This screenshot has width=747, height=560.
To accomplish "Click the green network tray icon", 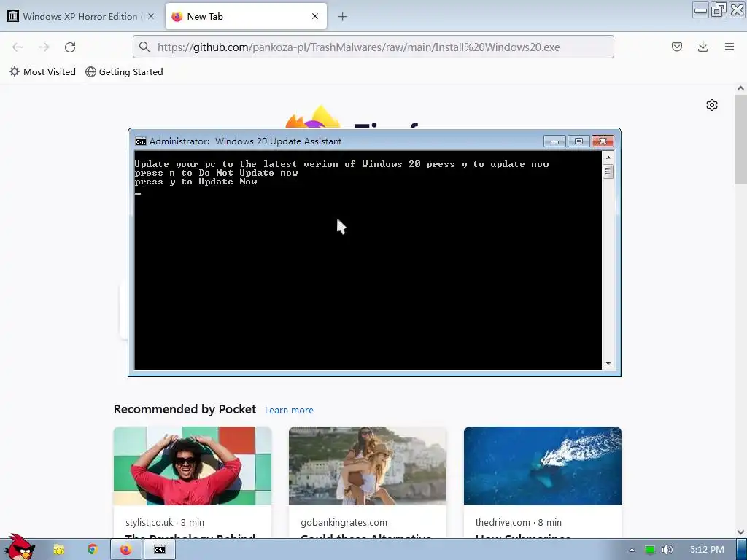I will pos(649,550).
